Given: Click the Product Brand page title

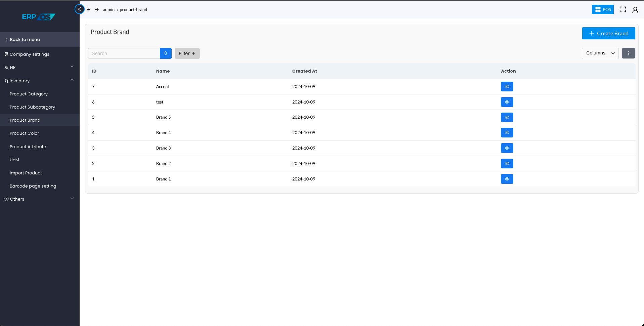Looking at the screenshot, I should 110,32.
